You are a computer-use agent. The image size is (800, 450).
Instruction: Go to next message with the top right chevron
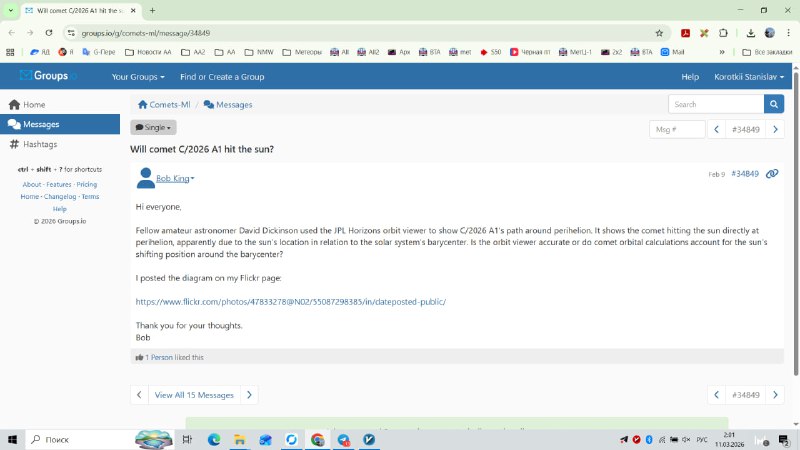(776, 130)
